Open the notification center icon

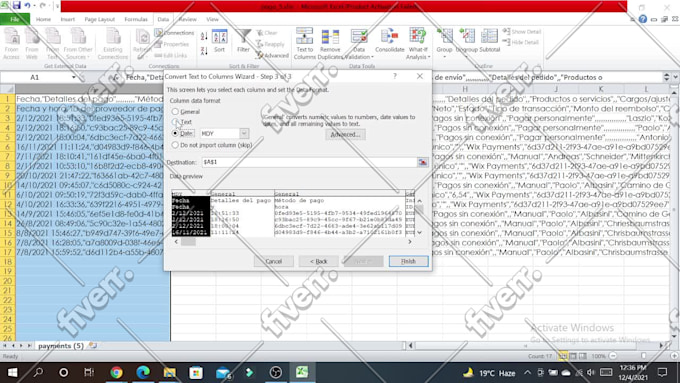click(x=662, y=372)
